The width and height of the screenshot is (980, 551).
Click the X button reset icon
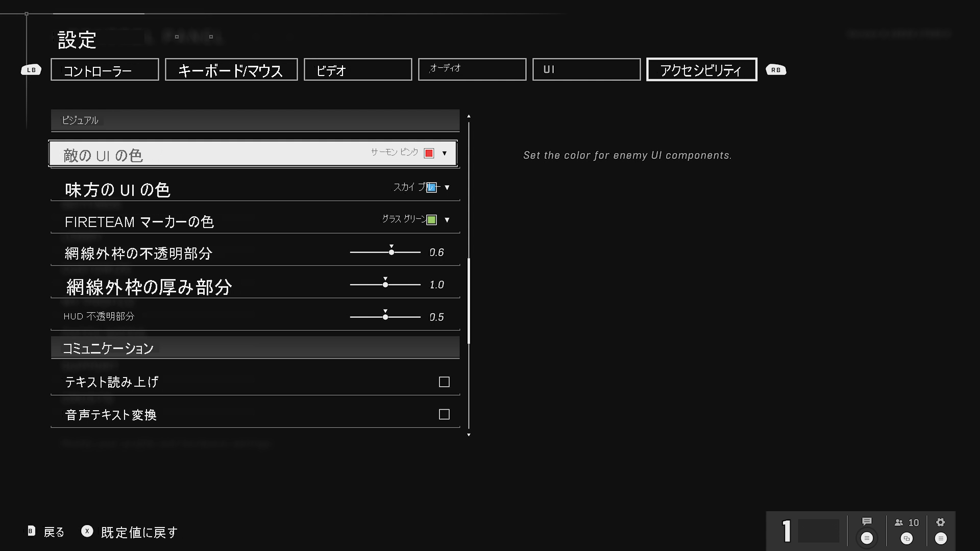tap(87, 531)
